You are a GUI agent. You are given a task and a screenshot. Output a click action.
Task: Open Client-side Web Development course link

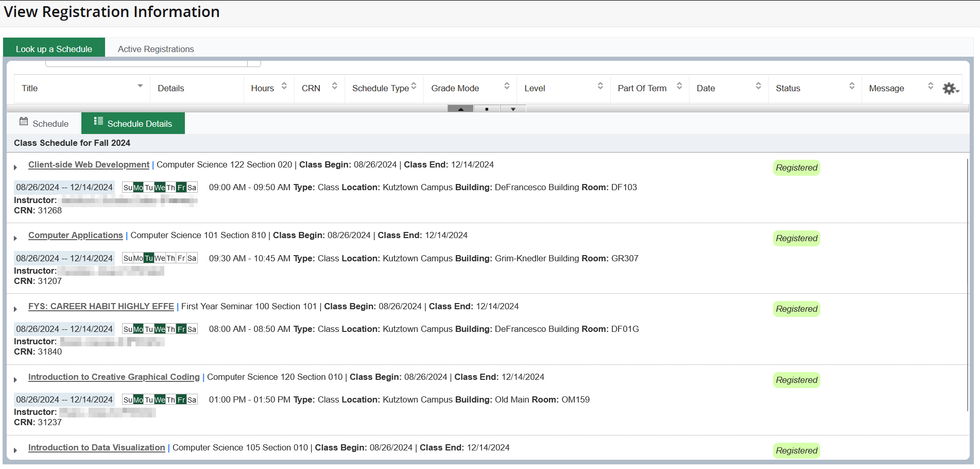pyautogui.click(x=89, y=164)
